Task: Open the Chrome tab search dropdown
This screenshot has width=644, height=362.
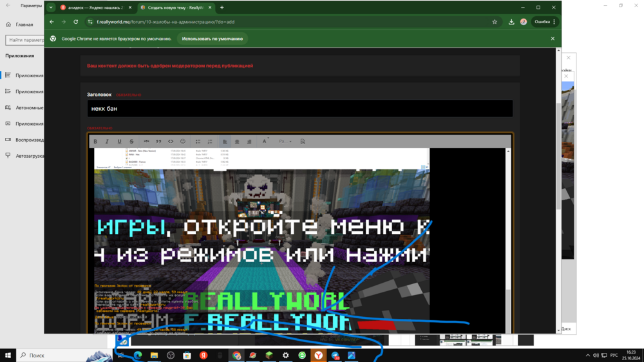Action: [x=51, y=7]
